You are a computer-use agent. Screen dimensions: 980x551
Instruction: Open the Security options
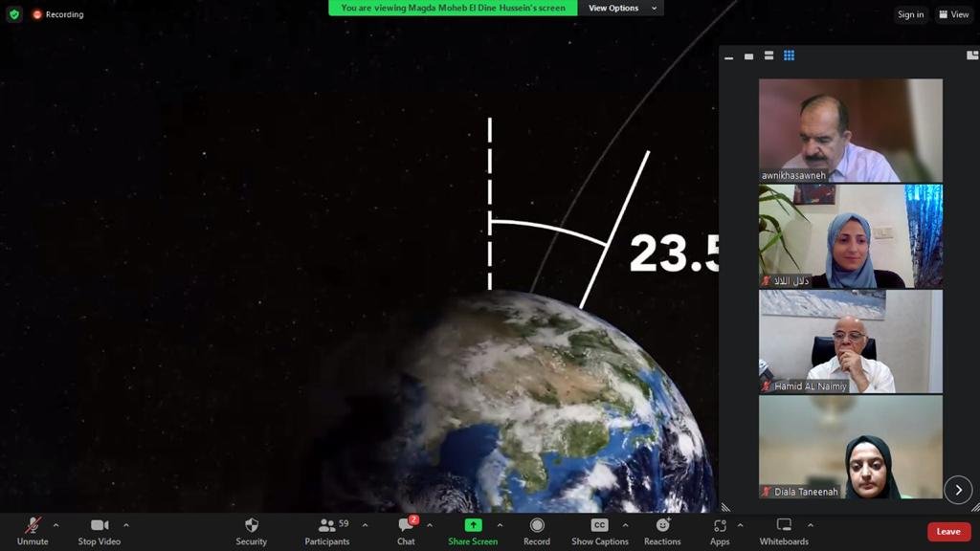[252, 532]
